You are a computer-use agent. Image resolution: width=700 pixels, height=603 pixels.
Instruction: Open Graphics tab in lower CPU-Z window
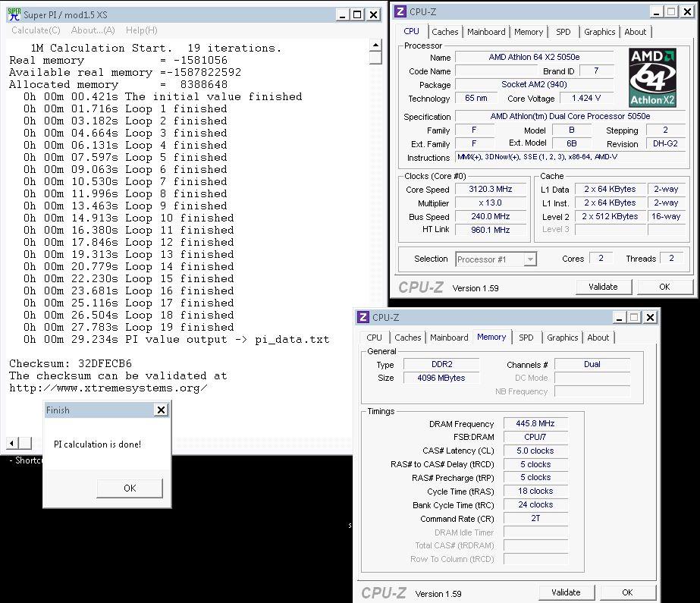click(562, 338)
